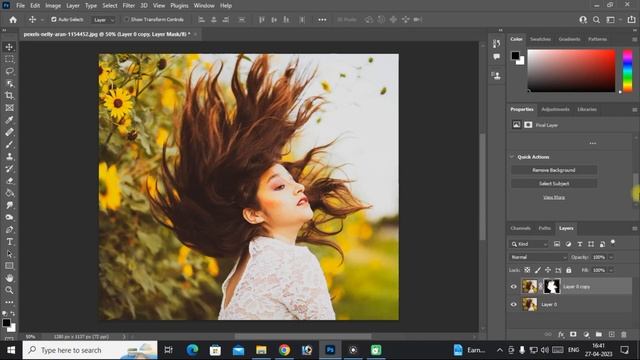Select the Horizontal Type tool

[9, 242]
